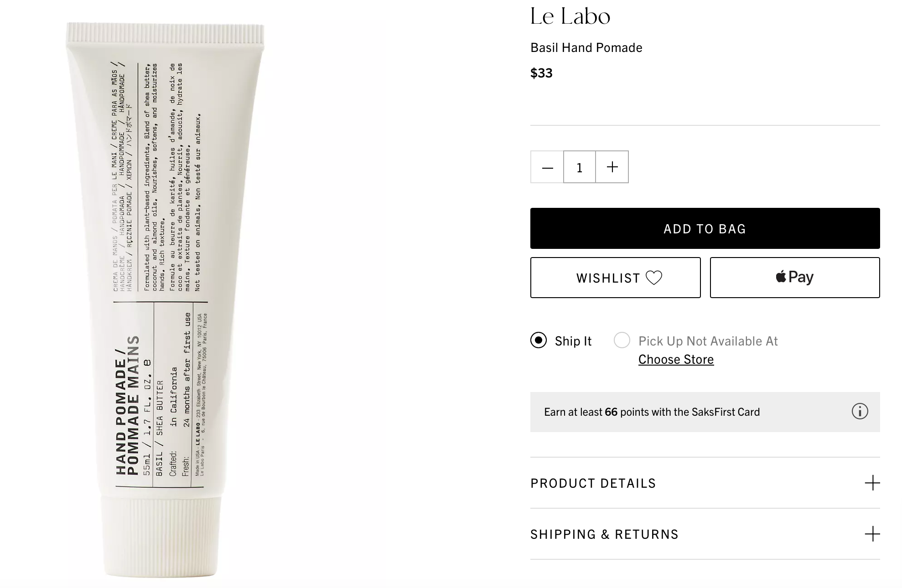Expand PRODUCT DETAILS section
The height and width of the screenshot is (588, 902).
(x=705, y=483)
